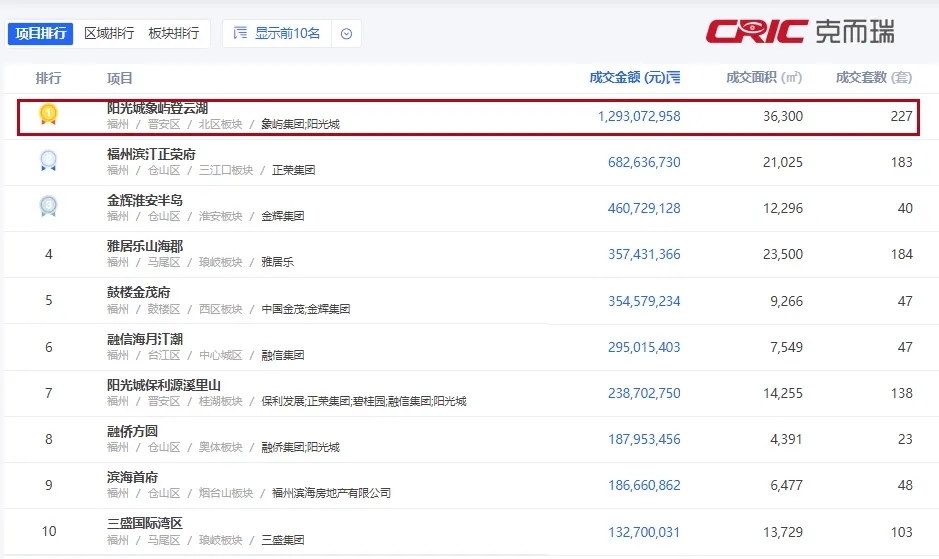939x559 pixels.
Task: Click amount 132,700,031
Action: tap(644, 533)
